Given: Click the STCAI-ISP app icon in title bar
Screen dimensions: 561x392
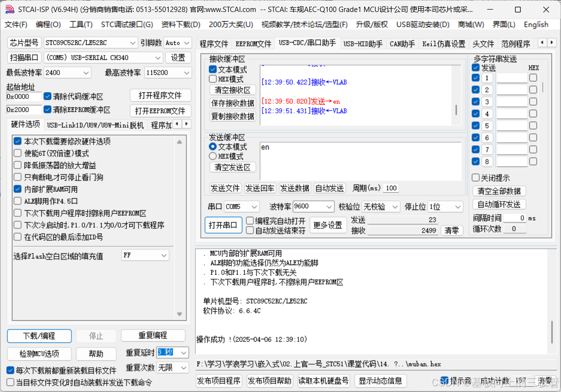Looking at the screenshot, I should click(x=10, y=10).
